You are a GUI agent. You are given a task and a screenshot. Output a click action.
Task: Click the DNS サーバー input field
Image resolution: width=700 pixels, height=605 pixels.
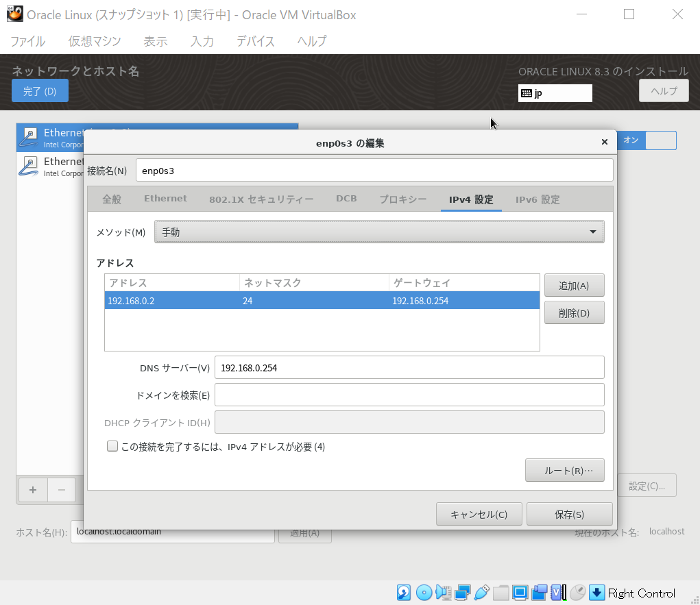409,368
